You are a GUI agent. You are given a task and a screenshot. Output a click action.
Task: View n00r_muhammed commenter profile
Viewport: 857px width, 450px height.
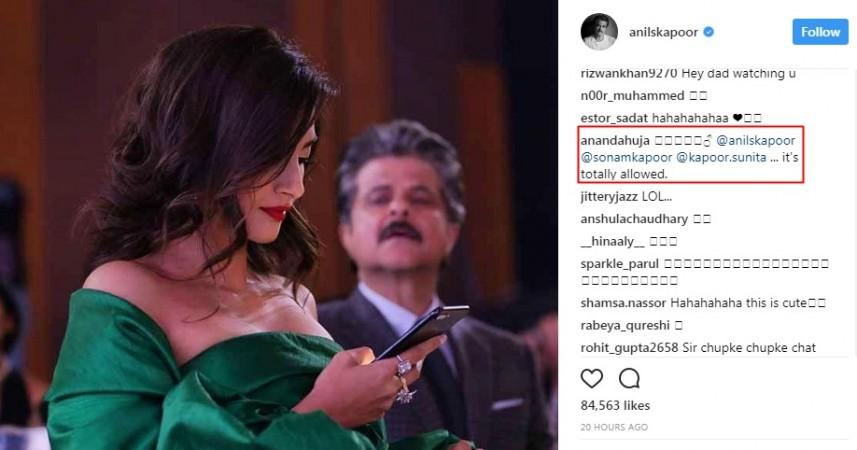632,96
